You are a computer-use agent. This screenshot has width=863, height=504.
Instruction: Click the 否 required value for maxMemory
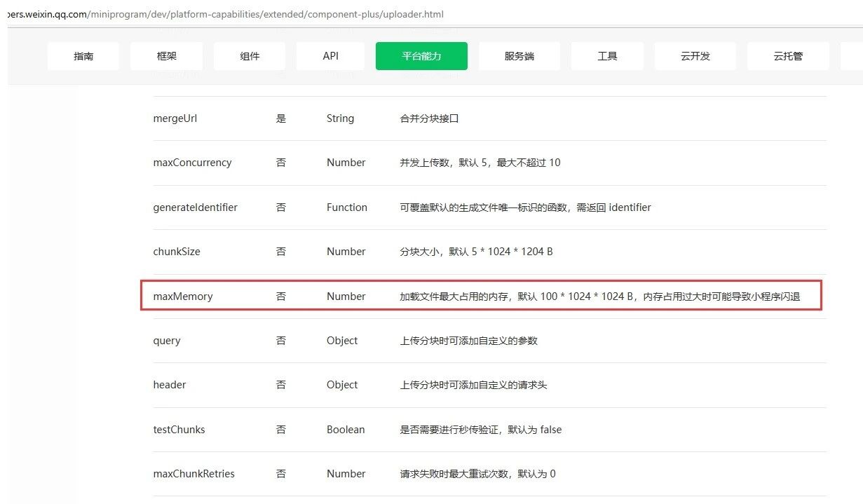click(x=281, y=297)
